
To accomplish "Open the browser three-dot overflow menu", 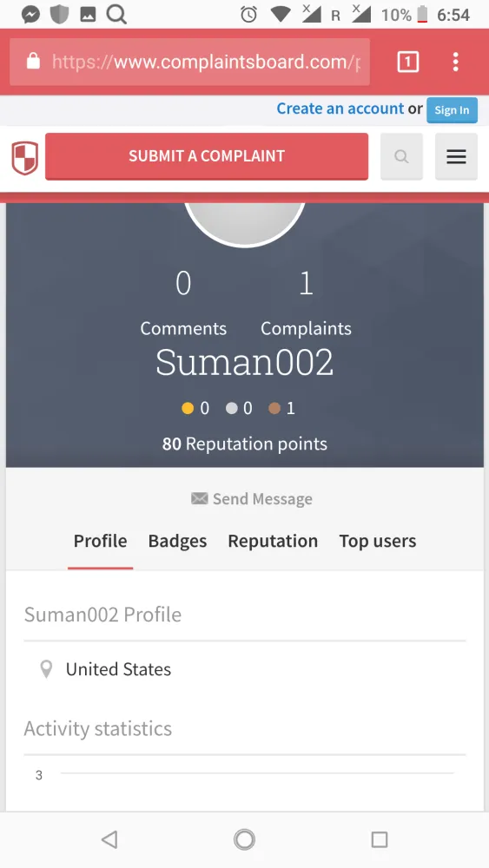I will coord(455,62).
